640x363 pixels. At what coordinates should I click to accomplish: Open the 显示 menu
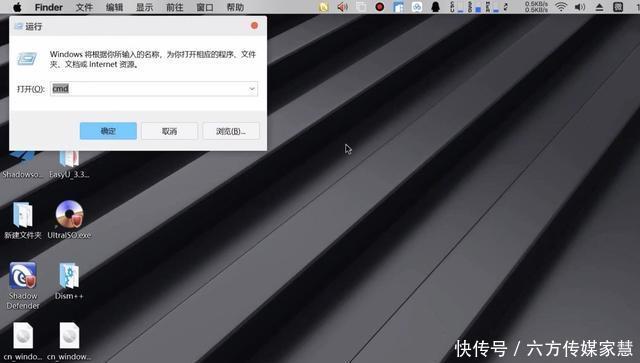click(144, 7)
